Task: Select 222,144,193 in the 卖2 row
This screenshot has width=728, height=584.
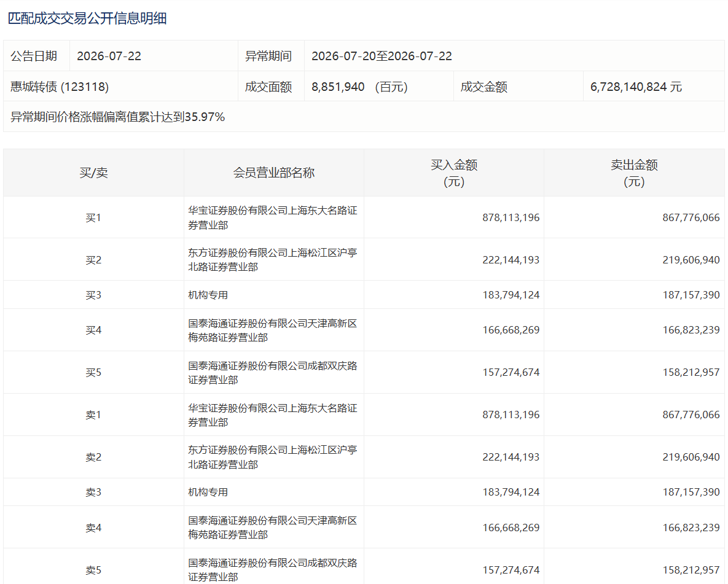Action: click(x=511, y=457)
